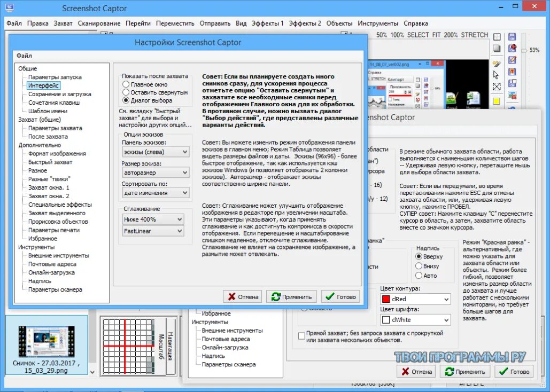Click the Screenshot Captor title bar app icon
Screen dimensions: 550x392
pos(10,7)
